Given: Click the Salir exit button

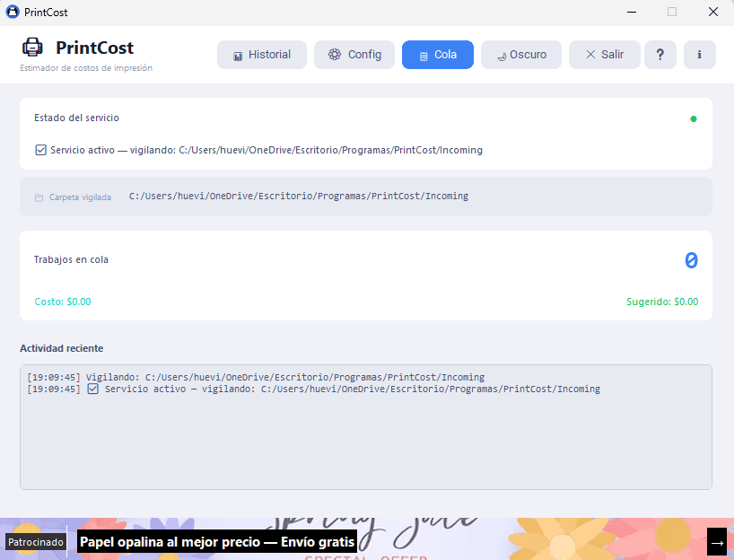Looking at the screenshot, I should (604, 55).
